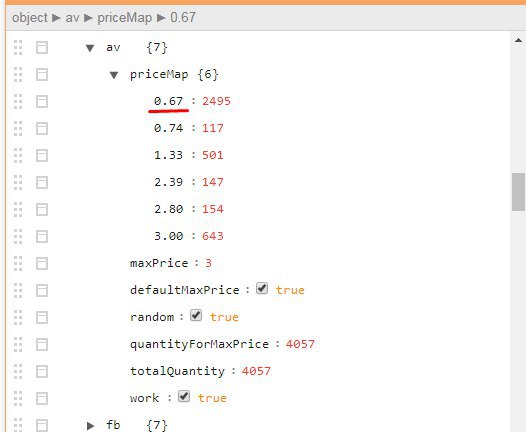Image resolution: width=526 pixels, height=432 pixels.
Task: Click drag handle on the 0.67 row
Action: (18, 102)
